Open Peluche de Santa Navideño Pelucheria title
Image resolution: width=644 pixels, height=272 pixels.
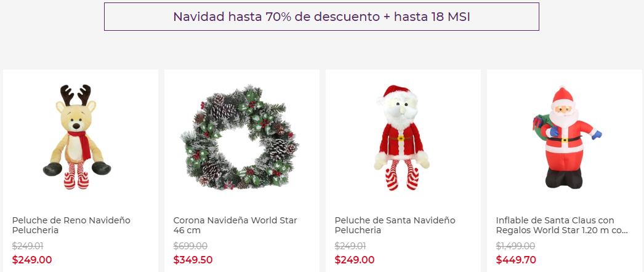[395, 225]
